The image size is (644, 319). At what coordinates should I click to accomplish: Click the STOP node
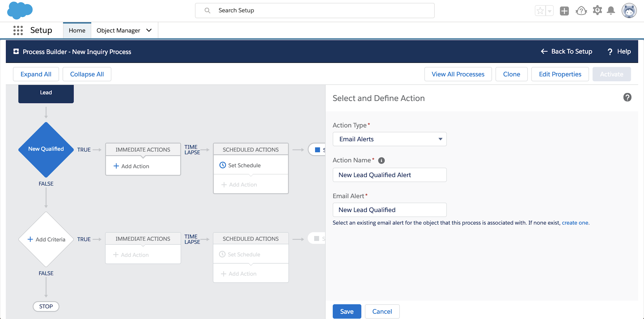pos(46,306)
